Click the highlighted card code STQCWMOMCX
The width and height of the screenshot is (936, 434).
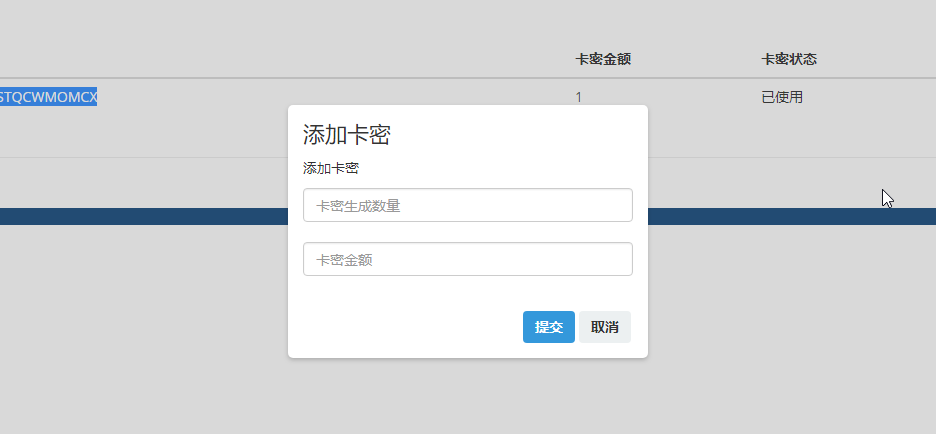coord(48,97)
